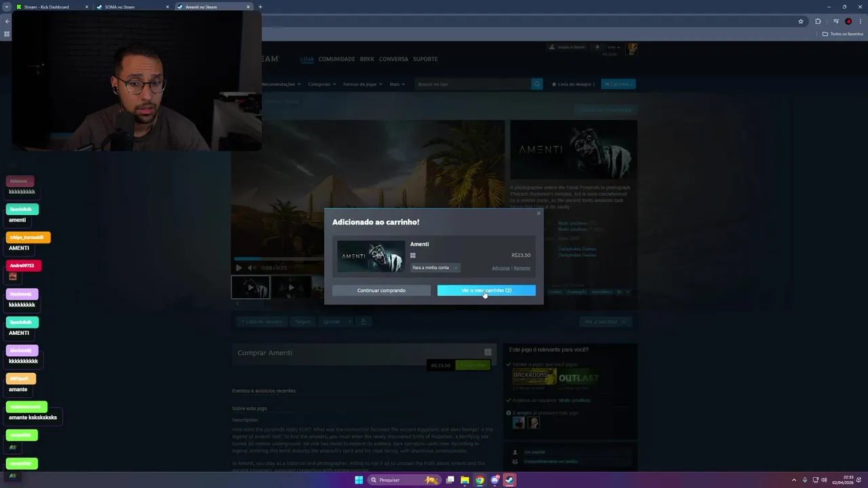Close the 'Adicionado ao carrinho!' dialog
Viewport: 868px width, 488px height.
(539, 213)
